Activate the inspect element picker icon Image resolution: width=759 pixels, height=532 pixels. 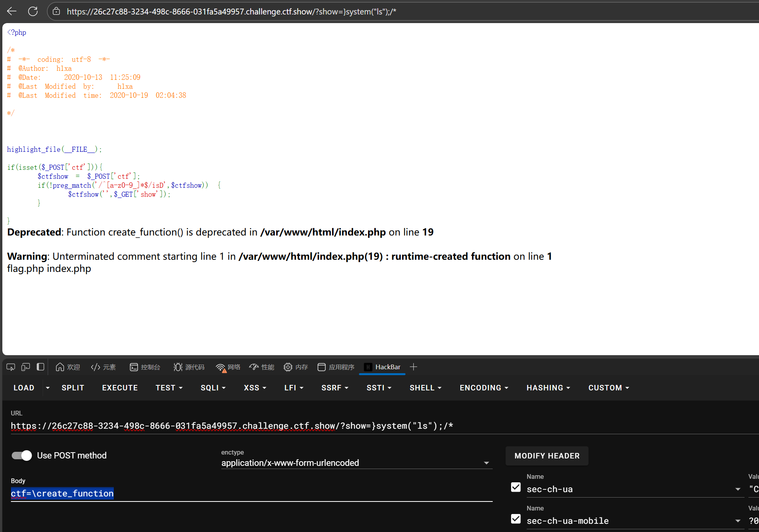pyautogui.click(x=11, y=367)
